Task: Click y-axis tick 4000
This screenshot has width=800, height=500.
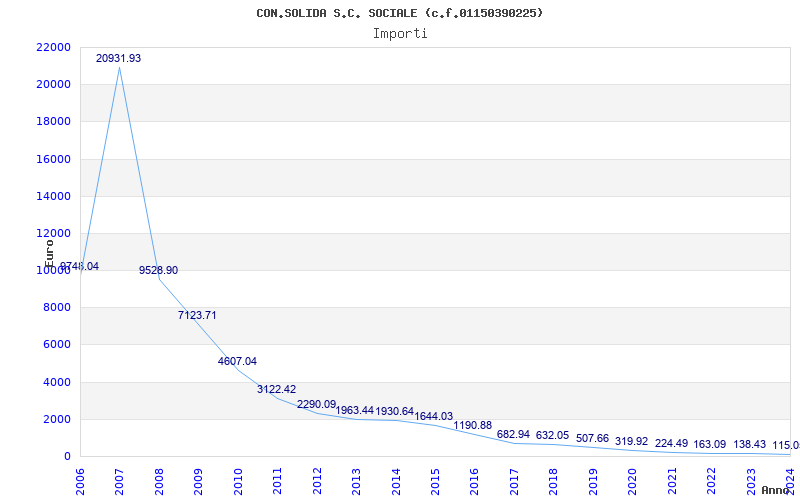Action: tap(57, 382)
